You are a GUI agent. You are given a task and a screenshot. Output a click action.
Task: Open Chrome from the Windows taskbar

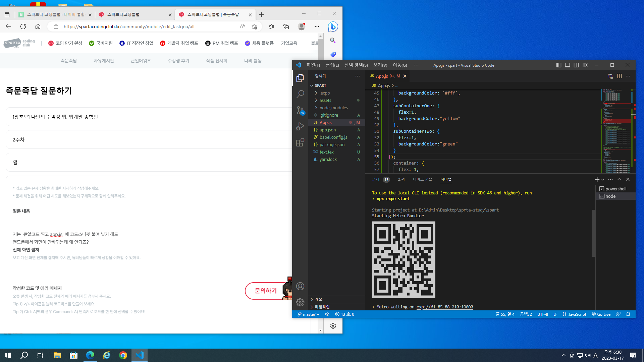click(123, 355)
